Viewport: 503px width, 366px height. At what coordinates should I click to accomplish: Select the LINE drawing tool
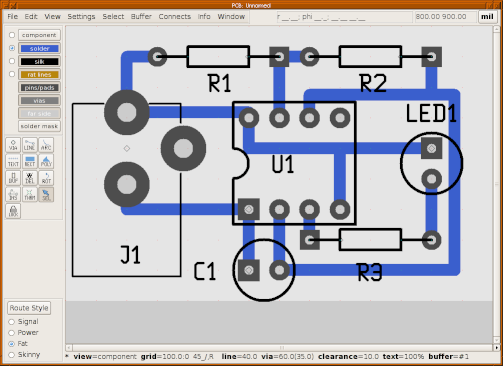(30, 145)
